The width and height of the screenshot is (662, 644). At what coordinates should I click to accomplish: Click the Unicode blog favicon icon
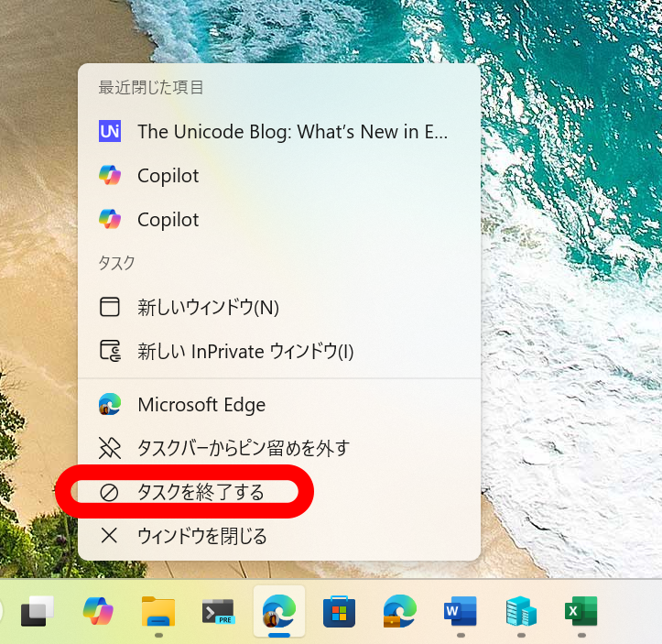coord(110,131)
